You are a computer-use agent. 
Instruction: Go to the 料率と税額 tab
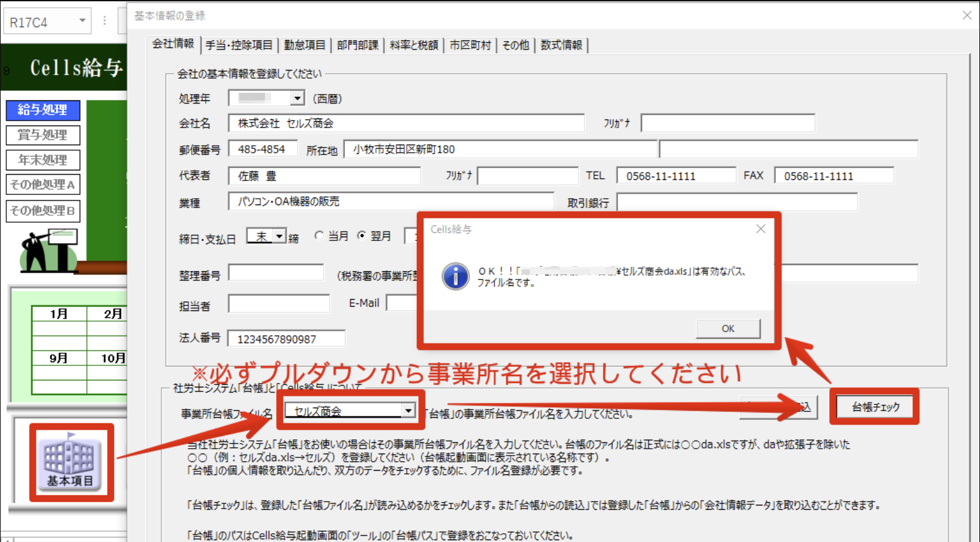[414, 45]
